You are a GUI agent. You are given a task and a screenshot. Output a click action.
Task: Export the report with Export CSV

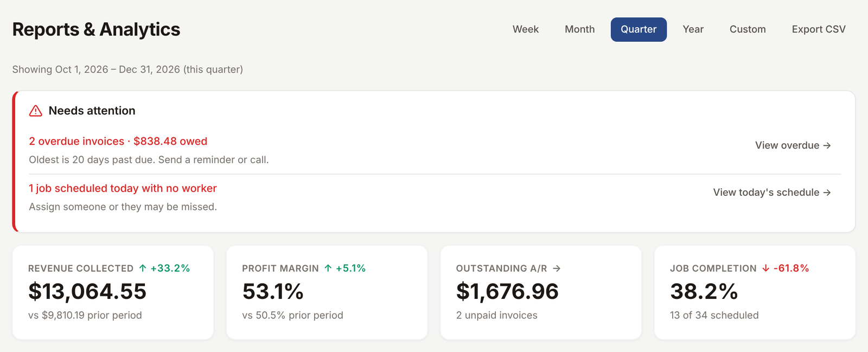819,29
